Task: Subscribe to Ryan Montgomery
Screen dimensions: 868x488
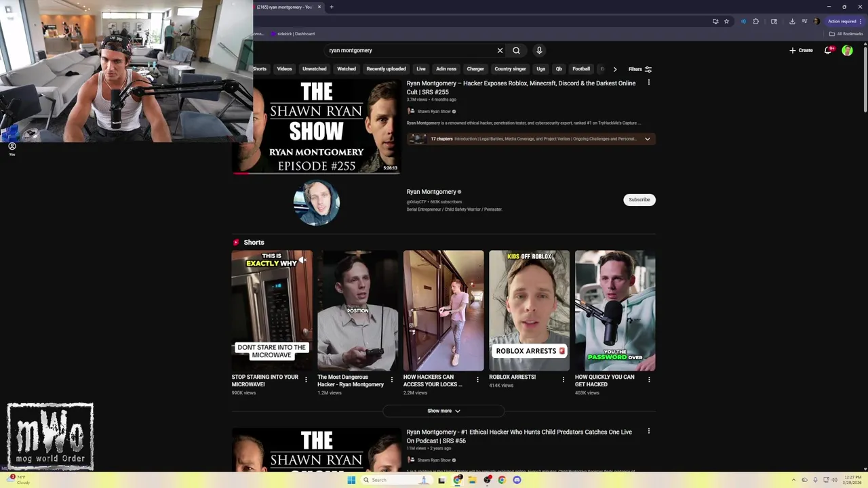Action: coord(639,199)
